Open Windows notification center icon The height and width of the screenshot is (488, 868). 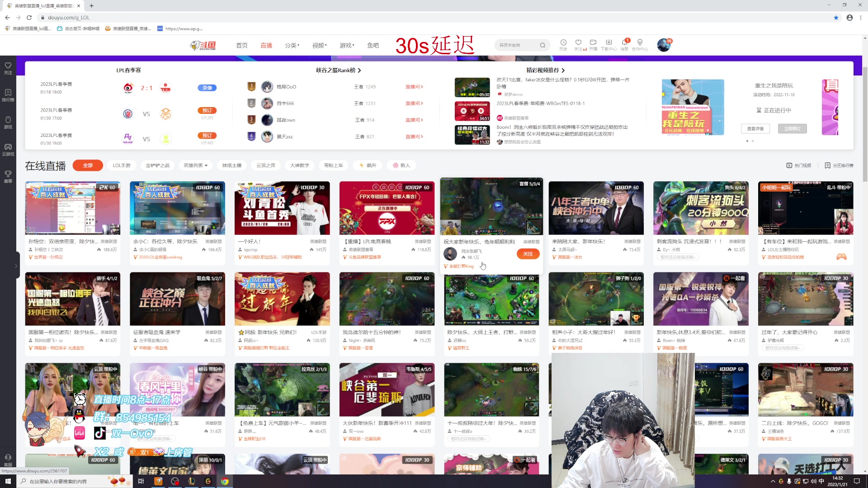857,481
